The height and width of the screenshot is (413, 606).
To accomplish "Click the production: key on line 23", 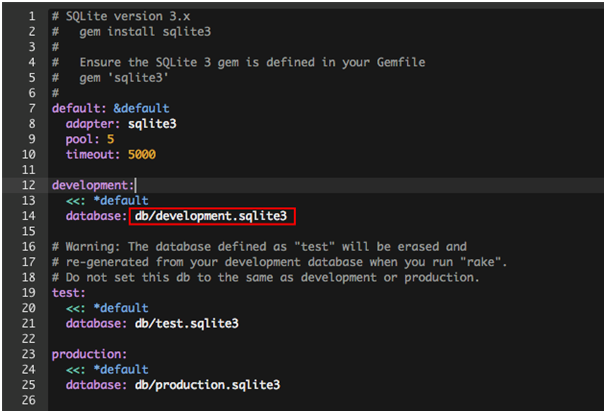I will pos(89,354).
